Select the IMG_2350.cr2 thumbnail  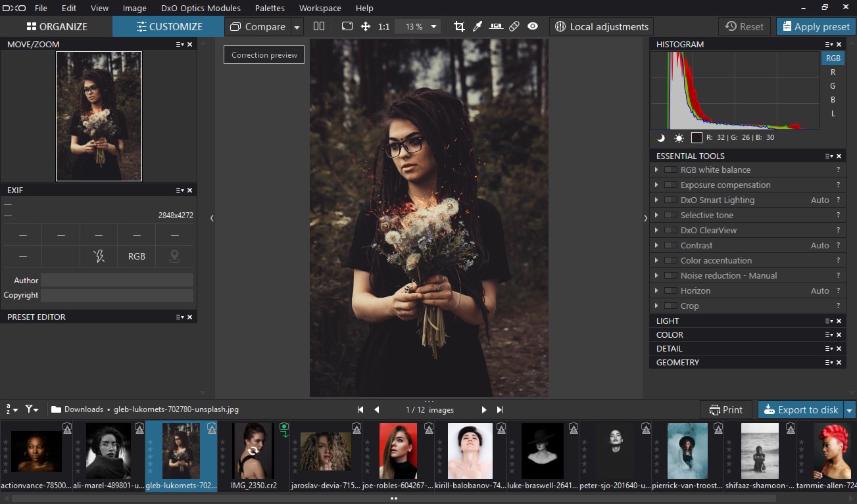[x=253, y=451]
